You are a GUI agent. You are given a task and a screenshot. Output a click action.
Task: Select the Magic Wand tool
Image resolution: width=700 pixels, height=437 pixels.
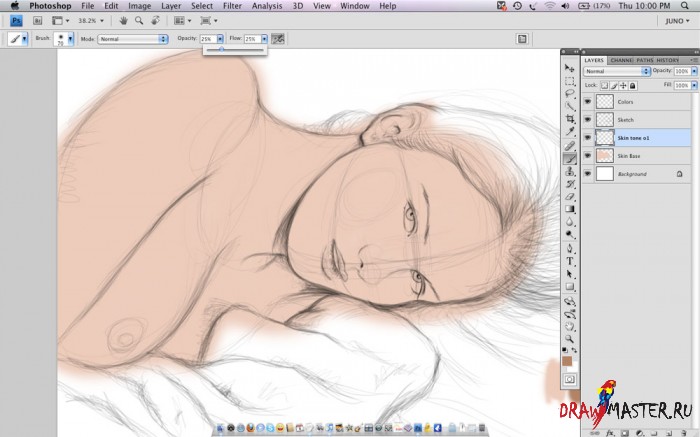570,106
